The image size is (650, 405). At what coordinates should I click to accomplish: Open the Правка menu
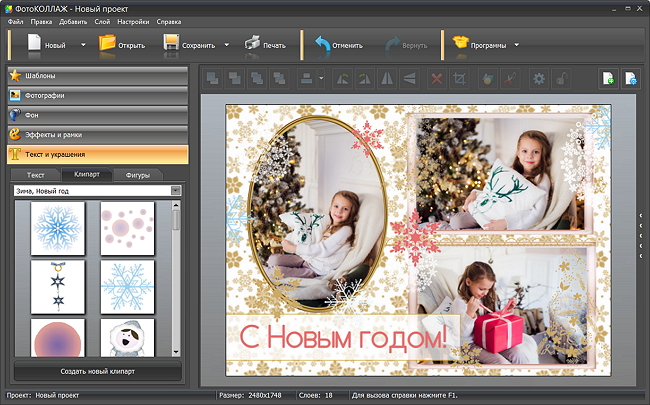tap(41, 22)
